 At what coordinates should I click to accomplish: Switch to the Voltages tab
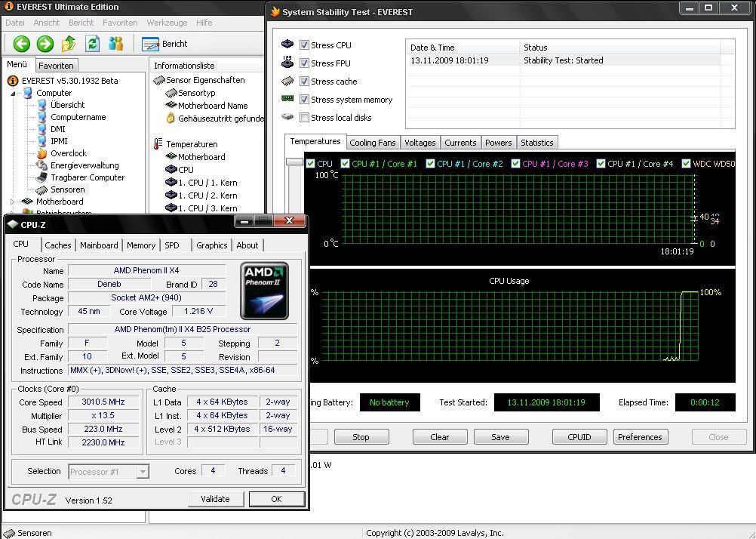pos(419,143)
